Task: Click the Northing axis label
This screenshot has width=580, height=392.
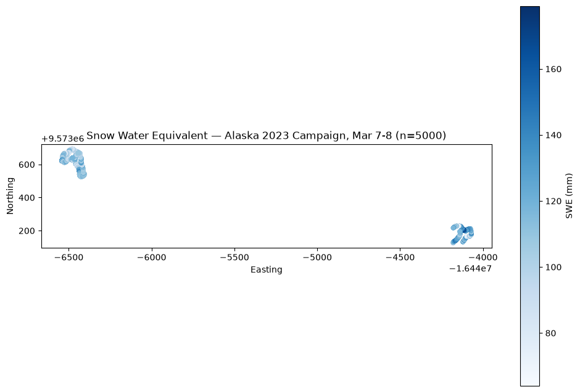Action: [x=10, y=196]
